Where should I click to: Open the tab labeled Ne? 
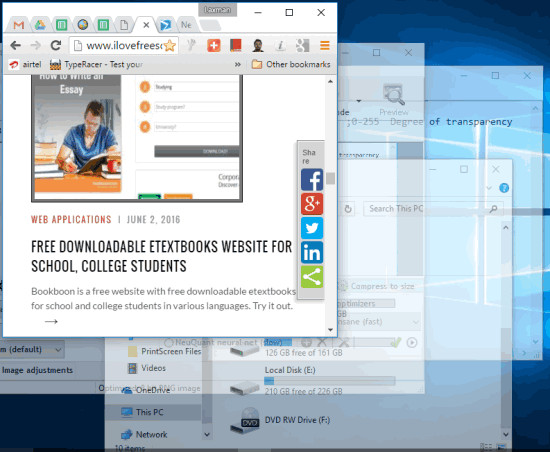(186, 25)
